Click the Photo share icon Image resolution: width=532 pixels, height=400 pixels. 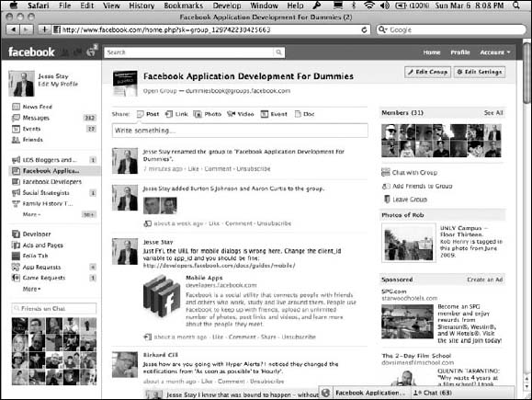[198, 114]
